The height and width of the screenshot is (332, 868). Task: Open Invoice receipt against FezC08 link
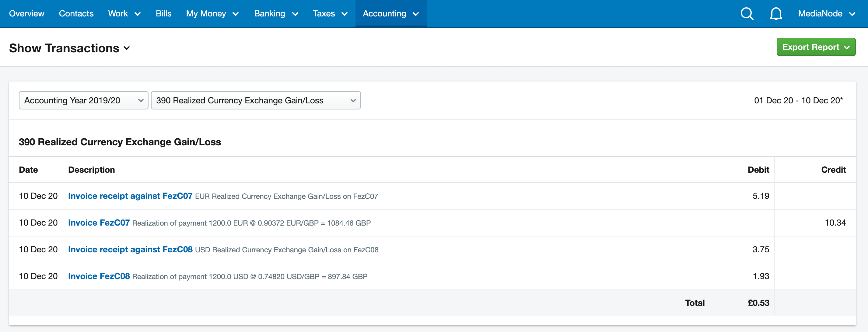tap(130, 250)
